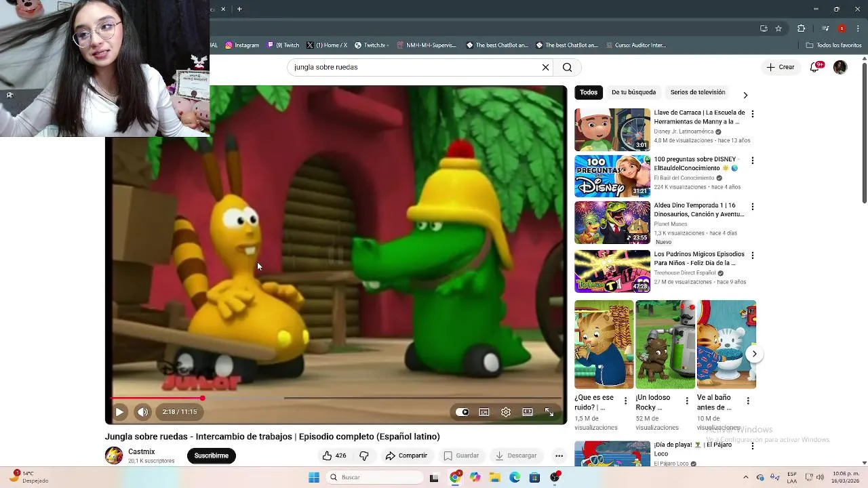The height and width of the screenshot is (488, 868).
Task: Open the account avatar menu
Action: coord(840,67)
